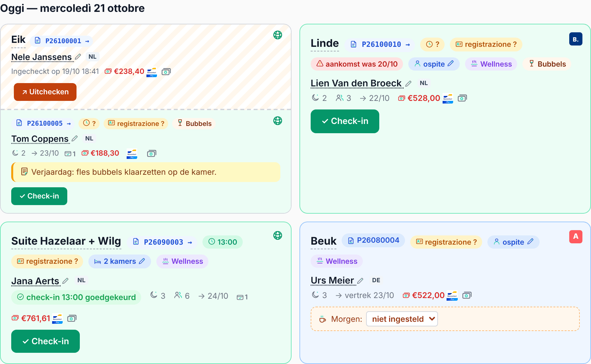Viewport: 591px width, 364px height.
Task: Click the 13:00 arrival time chip
Action: 223,242
